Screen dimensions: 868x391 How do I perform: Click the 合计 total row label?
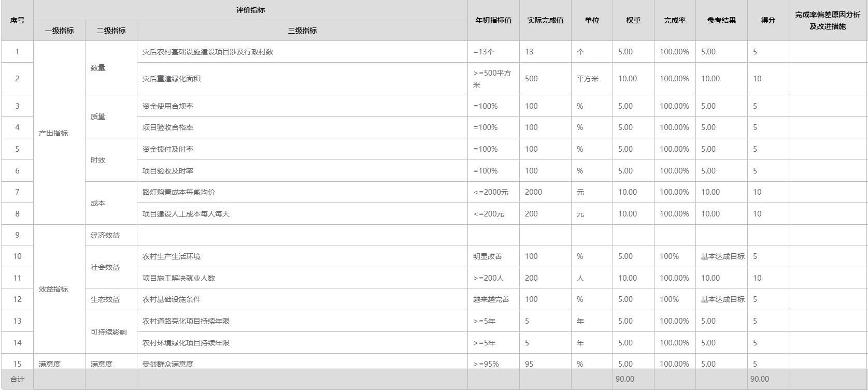[x=17, y=379]
